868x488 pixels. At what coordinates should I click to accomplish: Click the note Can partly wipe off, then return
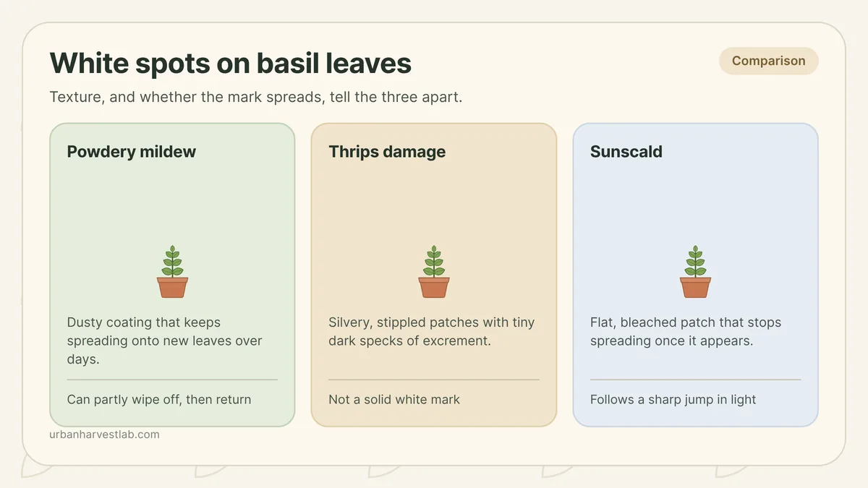pyautogui.click(x=159, y=399)
